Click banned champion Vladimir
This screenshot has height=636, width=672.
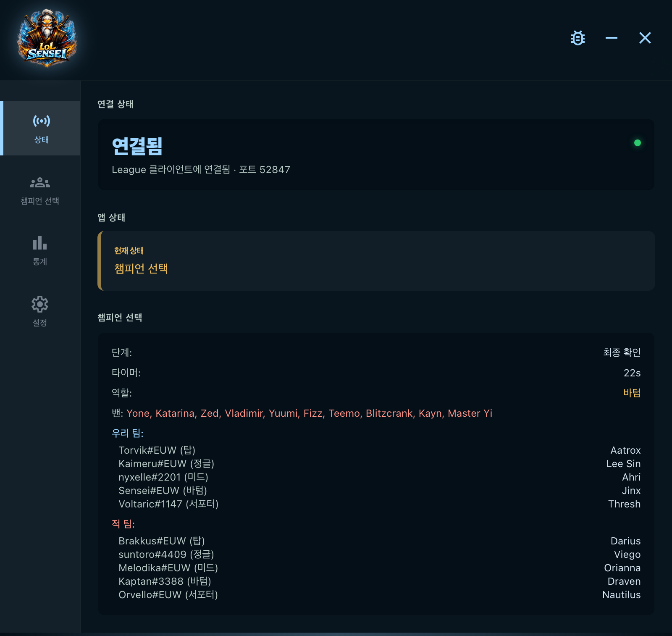pos(244,413)
